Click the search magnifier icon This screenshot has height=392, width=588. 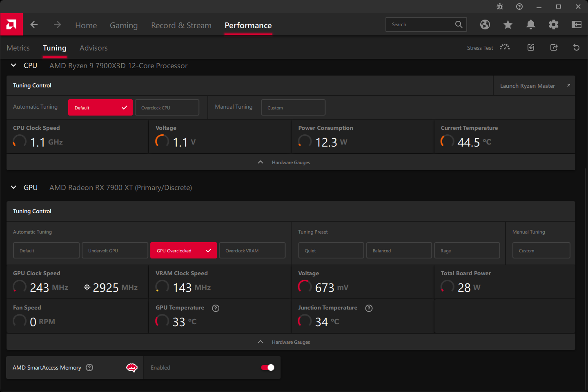point(459,24)
